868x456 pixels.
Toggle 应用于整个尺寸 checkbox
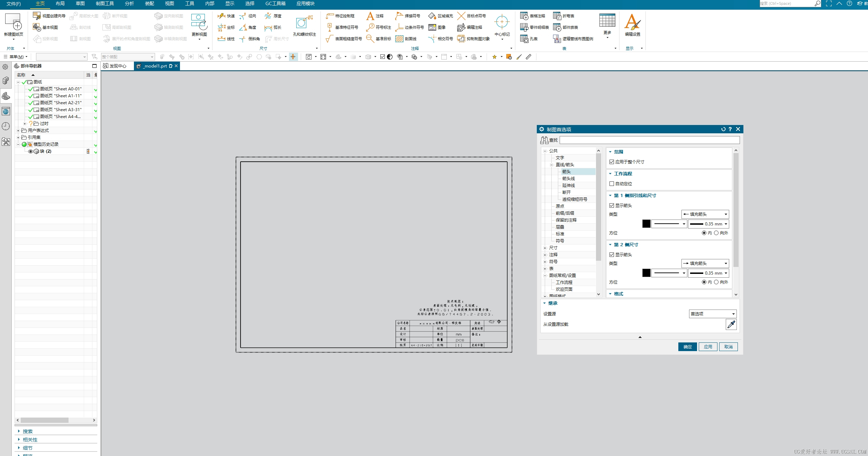pos(612,162)
